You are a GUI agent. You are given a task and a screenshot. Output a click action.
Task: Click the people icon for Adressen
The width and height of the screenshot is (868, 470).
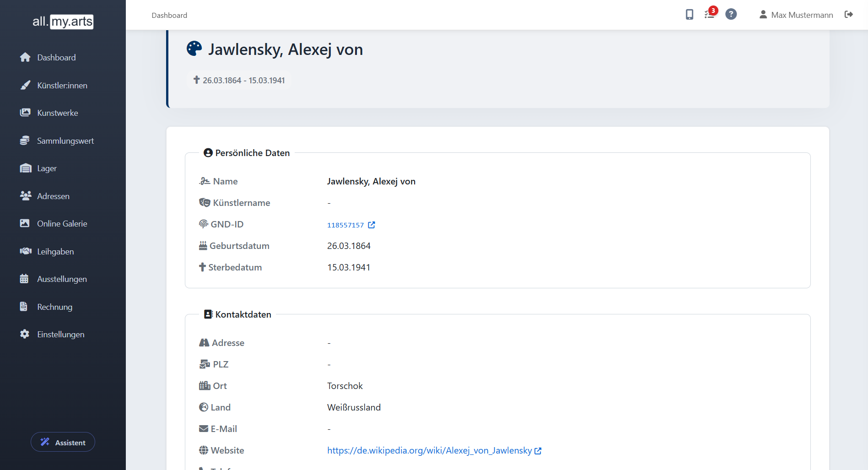26,196
